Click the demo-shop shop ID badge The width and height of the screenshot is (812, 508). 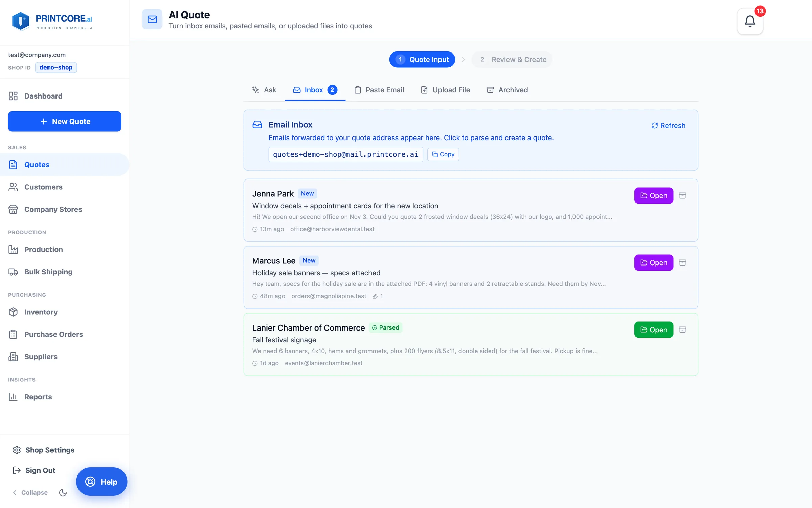tap(56, 67)
